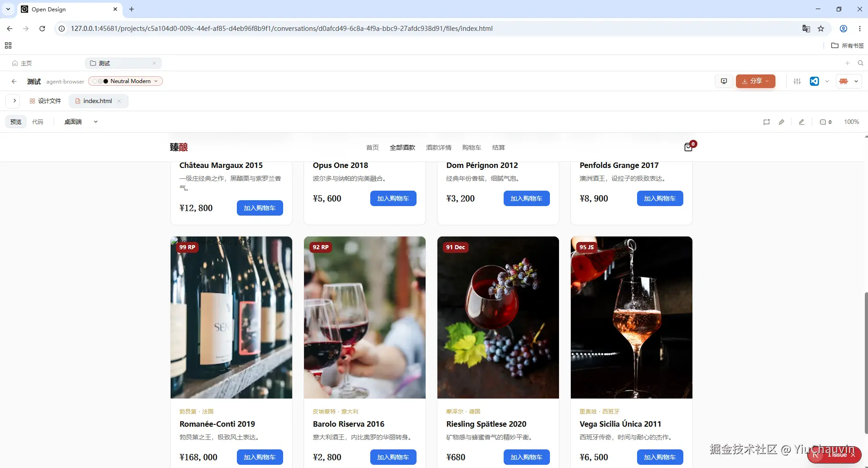Open the Vega Sicilia Único 2011 image

pyautogui.click(x=632, y=317)
